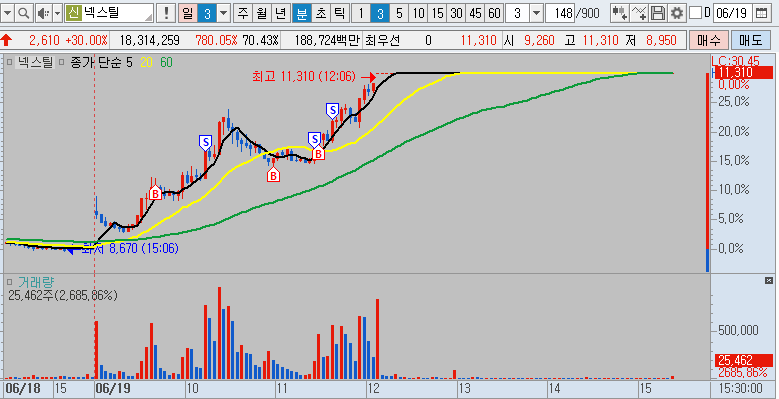779x399 pixels.
Task: Select the 일 (daily) chart button
Action: tap(187, 13)
